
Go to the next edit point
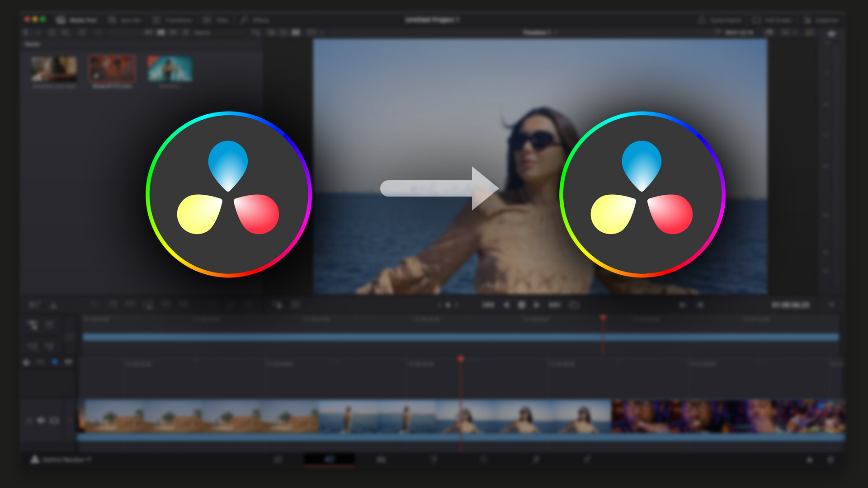pyautogui.click(x=700, y=305)
